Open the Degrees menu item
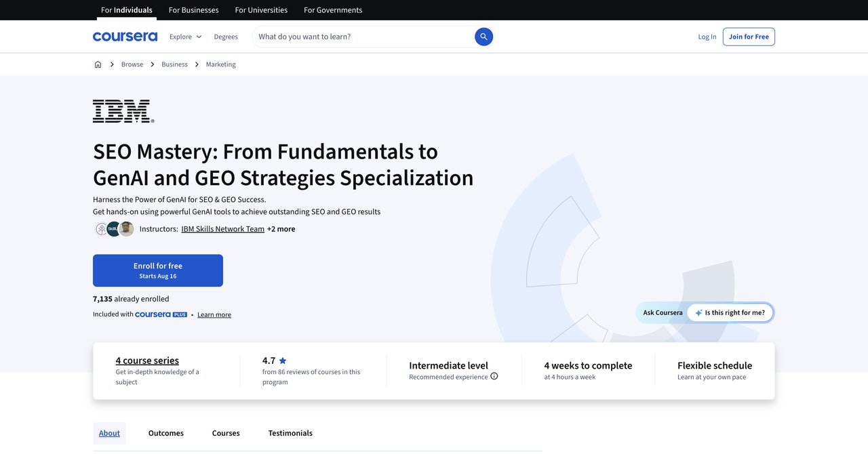 click(226, 37)
